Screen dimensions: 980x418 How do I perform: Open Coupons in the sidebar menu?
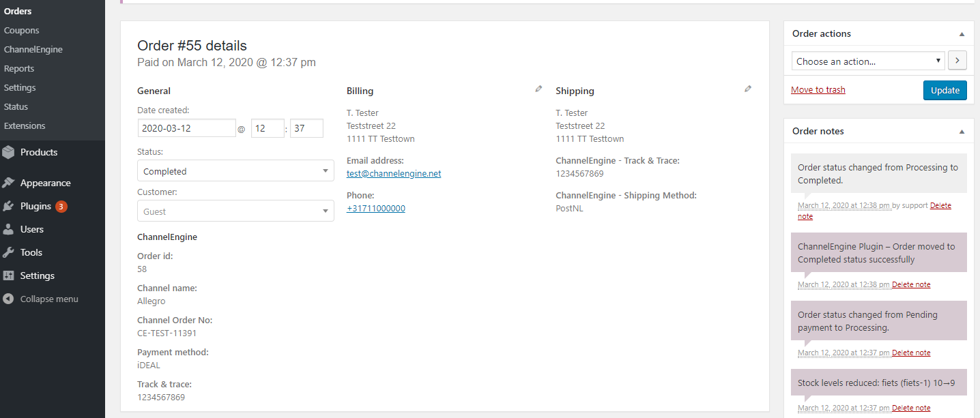[22, 31]
